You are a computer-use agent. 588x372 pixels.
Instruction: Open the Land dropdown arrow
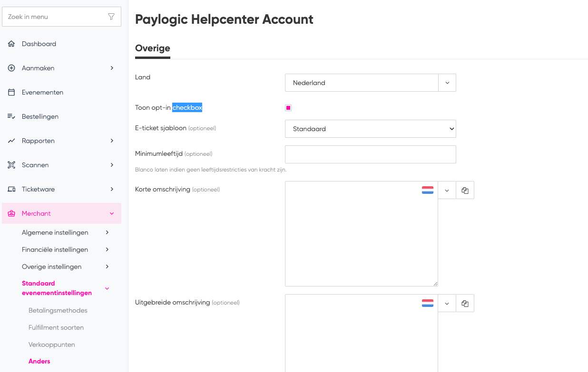click(447, 83)
